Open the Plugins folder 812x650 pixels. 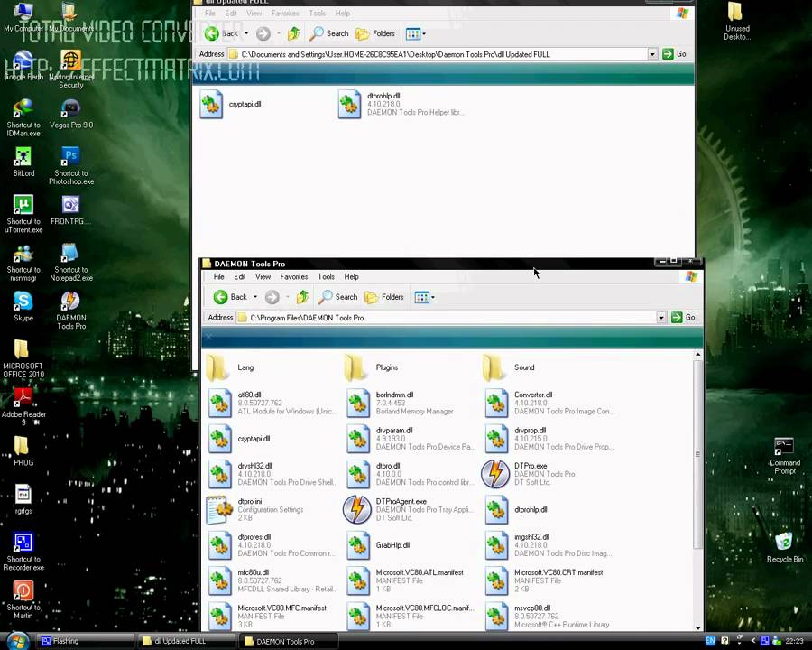tap(371, 367)
